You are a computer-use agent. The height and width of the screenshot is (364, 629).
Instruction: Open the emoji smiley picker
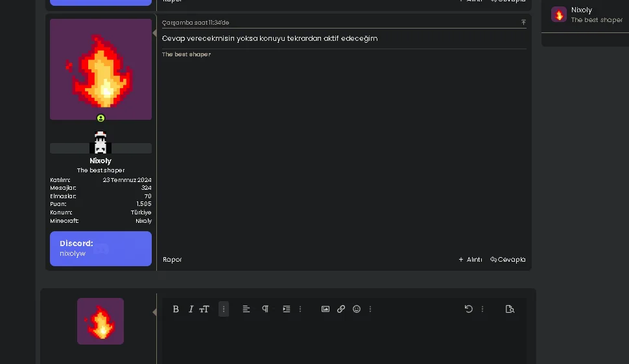tap(357, 309)
